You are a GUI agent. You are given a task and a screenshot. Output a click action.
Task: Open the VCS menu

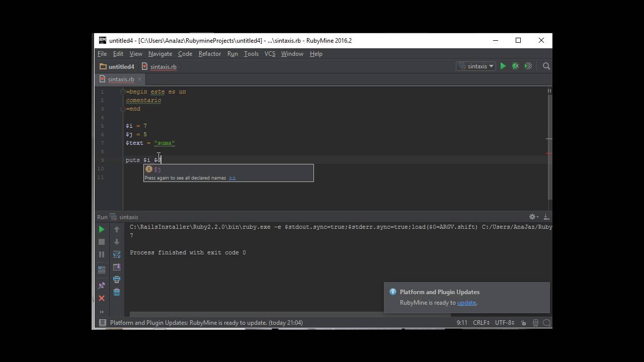tap(270, 54)
